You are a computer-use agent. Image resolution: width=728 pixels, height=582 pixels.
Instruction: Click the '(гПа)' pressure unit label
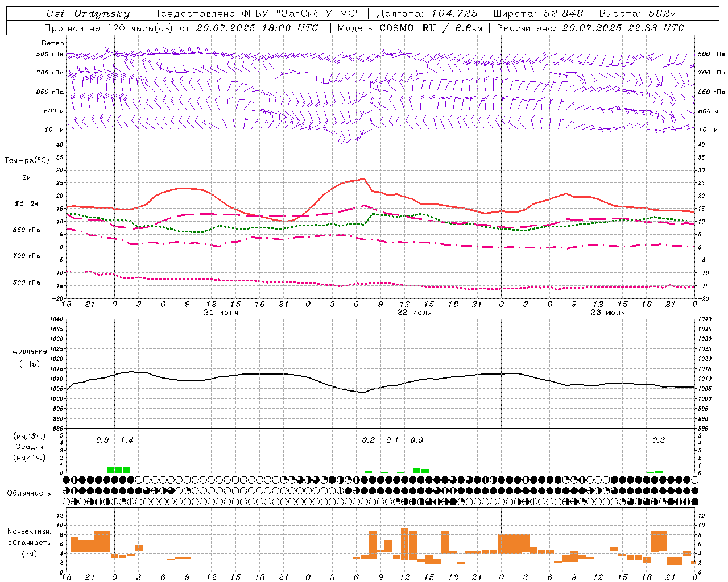click(x=30, y=364)
